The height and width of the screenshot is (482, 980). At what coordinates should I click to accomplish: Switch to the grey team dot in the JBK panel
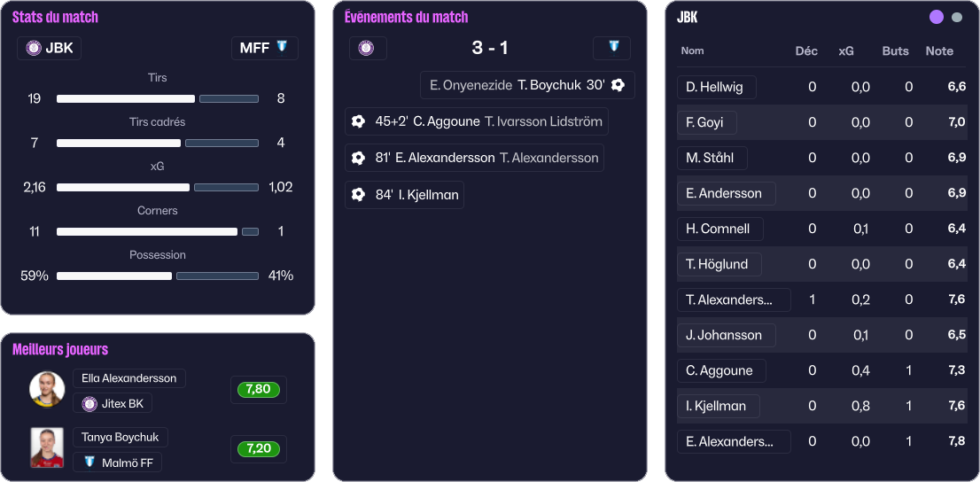(957, 17)
